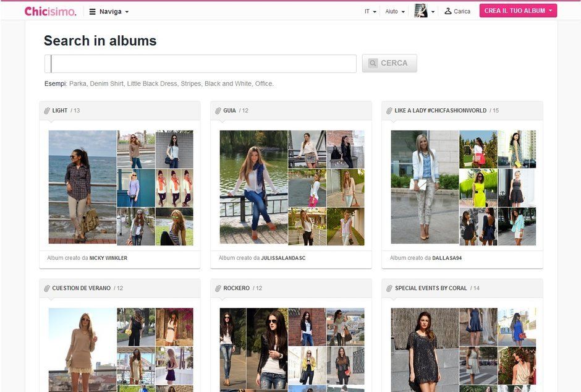Click the user profile avatar
581x392 pixels.
coord(420,11)
